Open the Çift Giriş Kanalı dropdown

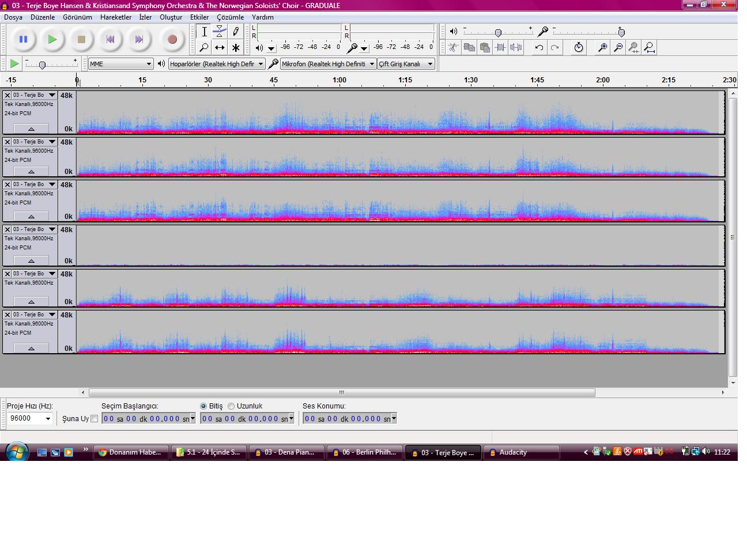pyautogui.click(x=406, y=64)
